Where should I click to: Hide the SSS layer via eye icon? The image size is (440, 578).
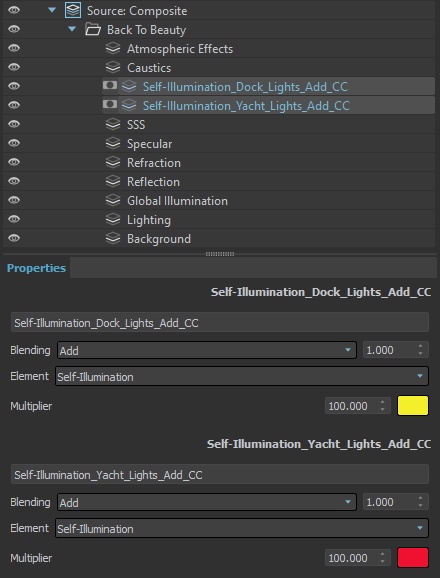pos(14,124)
